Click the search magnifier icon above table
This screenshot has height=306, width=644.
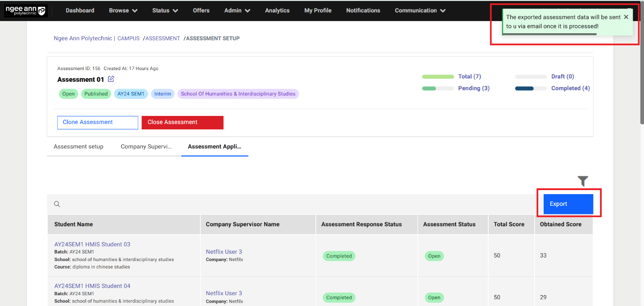pos(57,204)
